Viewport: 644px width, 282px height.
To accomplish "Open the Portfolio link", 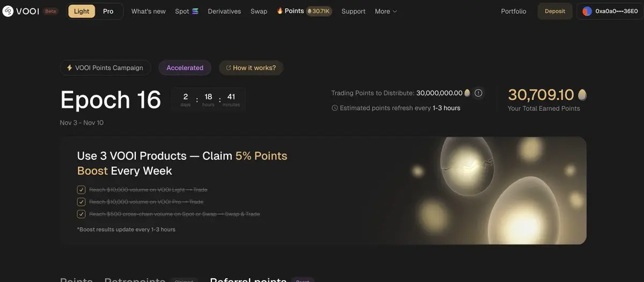I will click(514, 11).
